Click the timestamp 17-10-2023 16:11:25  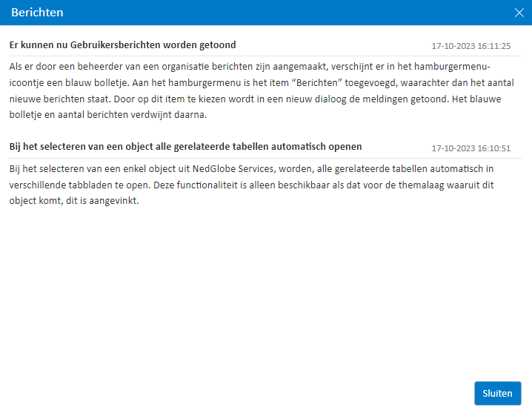click(x=471, y=46)
